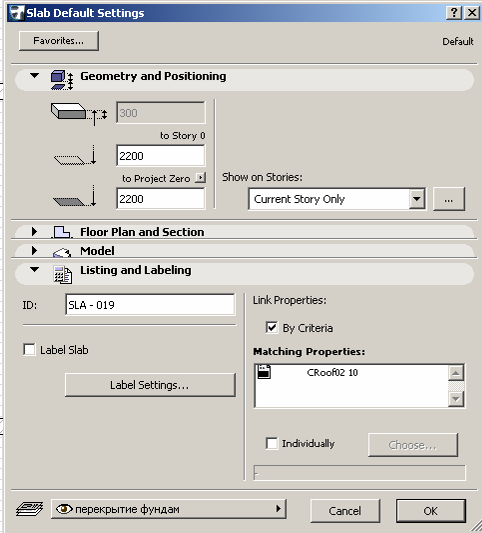This screenshot has height=533, width=482.
Task: Click the Model panel icon
Action: (x=62, y=252)
